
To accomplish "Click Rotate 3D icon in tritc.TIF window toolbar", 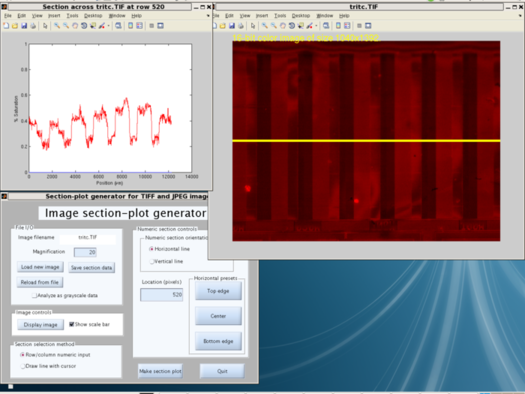I will click(x=292, y=26).
